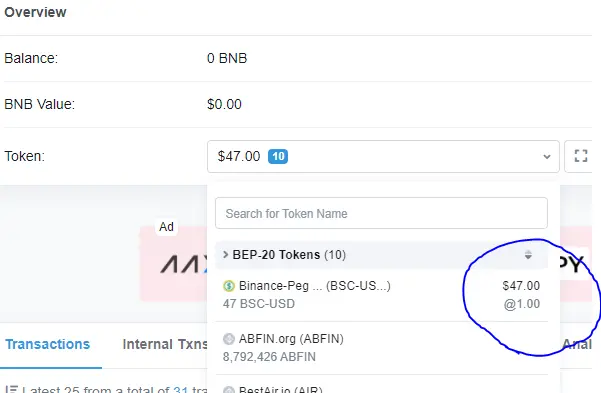Open the token holdings fullscreen view icon
Viewport: 601px width, 393px height.
click(x=580, y=156)
